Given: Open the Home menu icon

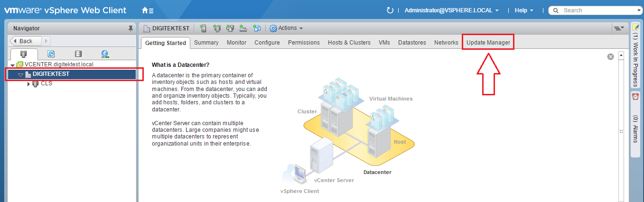Looking at the screenshot, I should [147, 10].
